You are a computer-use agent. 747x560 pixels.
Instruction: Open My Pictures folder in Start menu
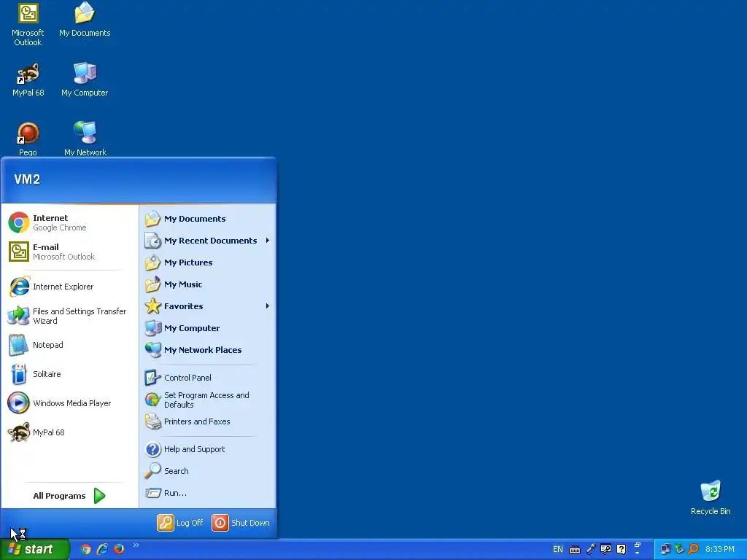click(208, 262)
